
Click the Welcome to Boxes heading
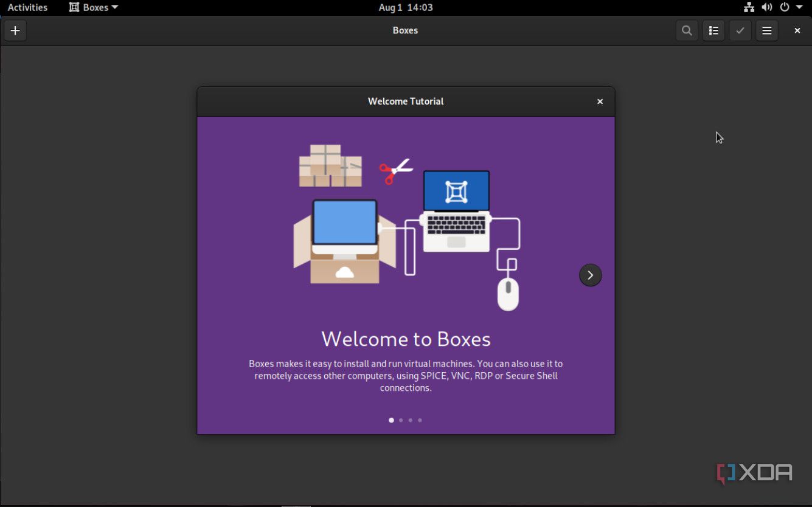tap(406, 339)
